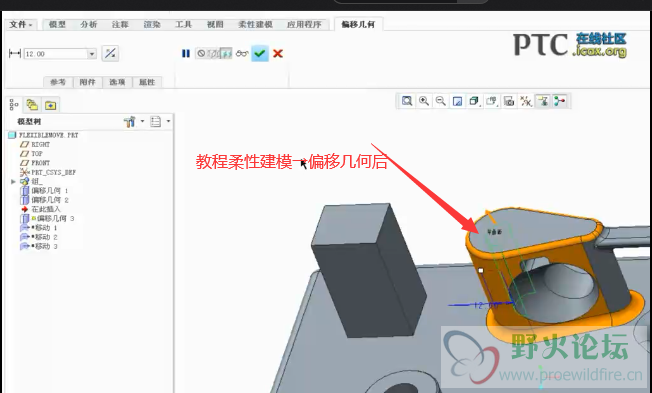The height and width of the screenshot is (393, 652).
Task: Open the offset value 12.00 dropdown arrow
Action: [91, 54]
